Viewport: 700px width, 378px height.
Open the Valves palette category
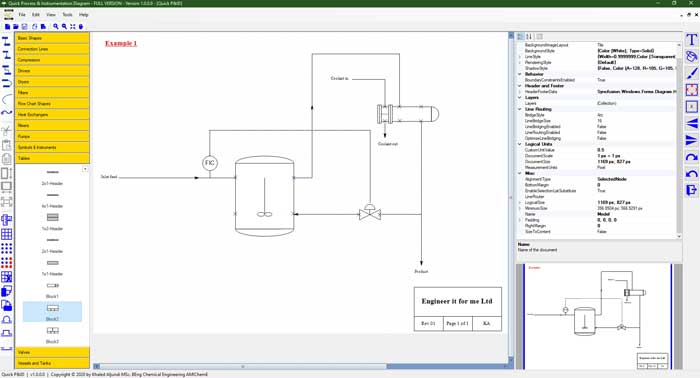(x=52, y=352)
